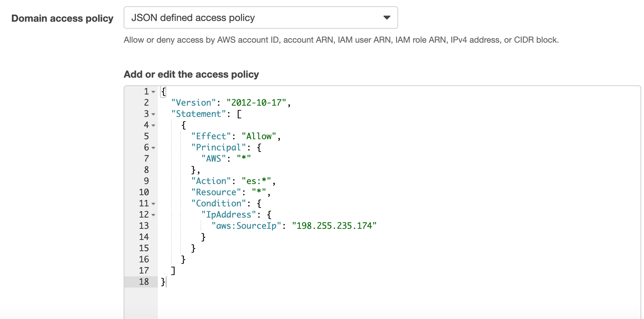Select line number 18 in gutter
This screenshot has width=644, height=319.
tap(144, 282)
